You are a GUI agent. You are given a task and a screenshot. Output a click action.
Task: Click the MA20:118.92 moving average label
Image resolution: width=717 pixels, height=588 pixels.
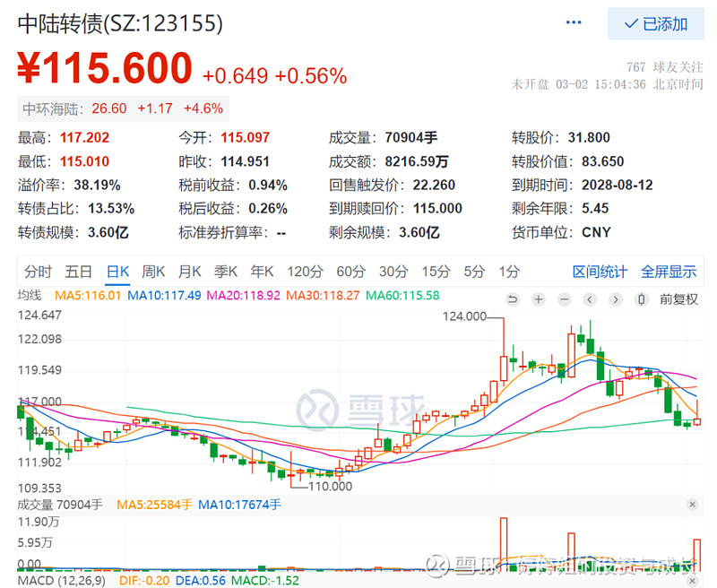tap(243, 296)
